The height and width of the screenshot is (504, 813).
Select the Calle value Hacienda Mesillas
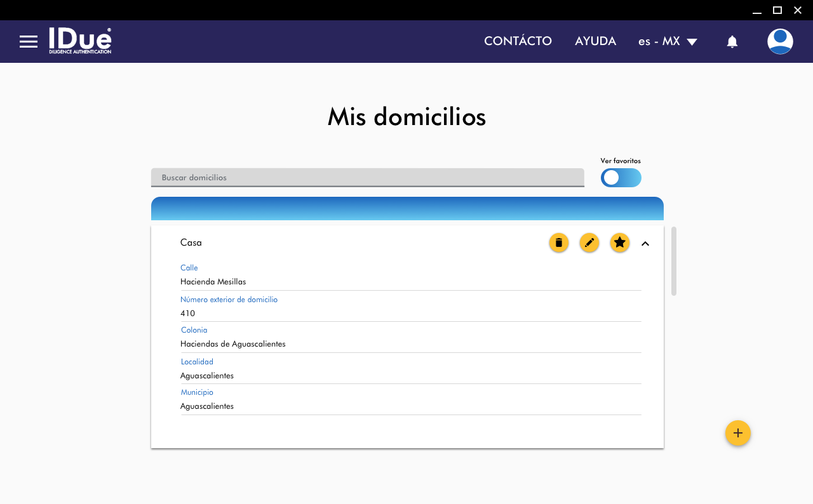click(213, 282)
